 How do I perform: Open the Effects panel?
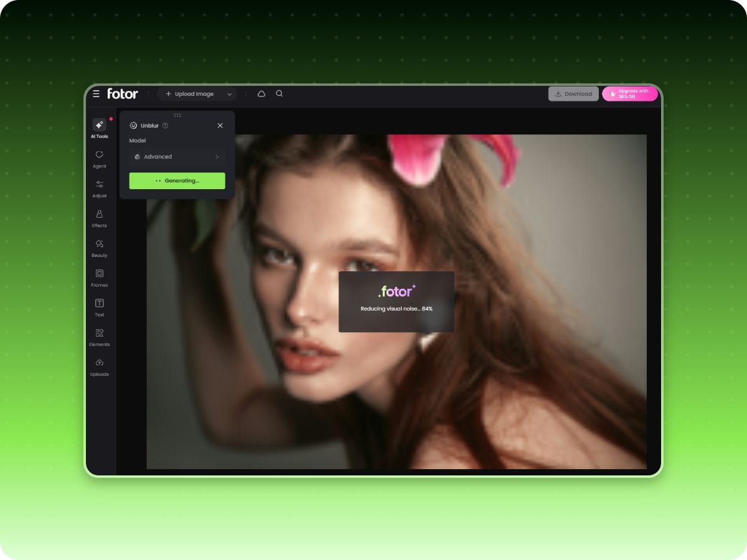pyautogui.click(x=100, y=218)
